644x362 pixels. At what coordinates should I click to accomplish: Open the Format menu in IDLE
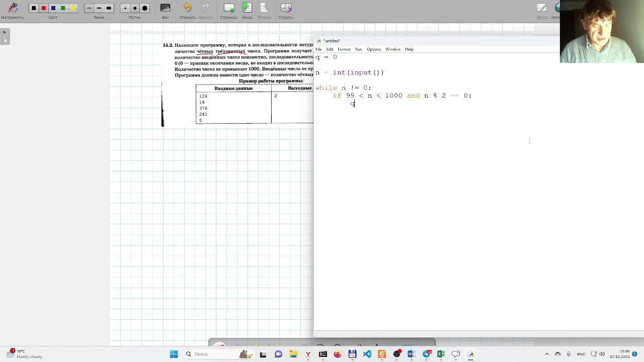344,49
